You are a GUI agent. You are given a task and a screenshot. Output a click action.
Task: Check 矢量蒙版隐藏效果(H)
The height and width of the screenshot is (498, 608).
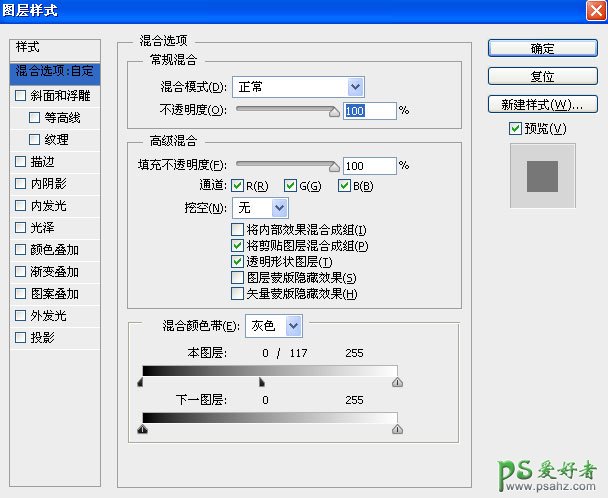(237, 294)
